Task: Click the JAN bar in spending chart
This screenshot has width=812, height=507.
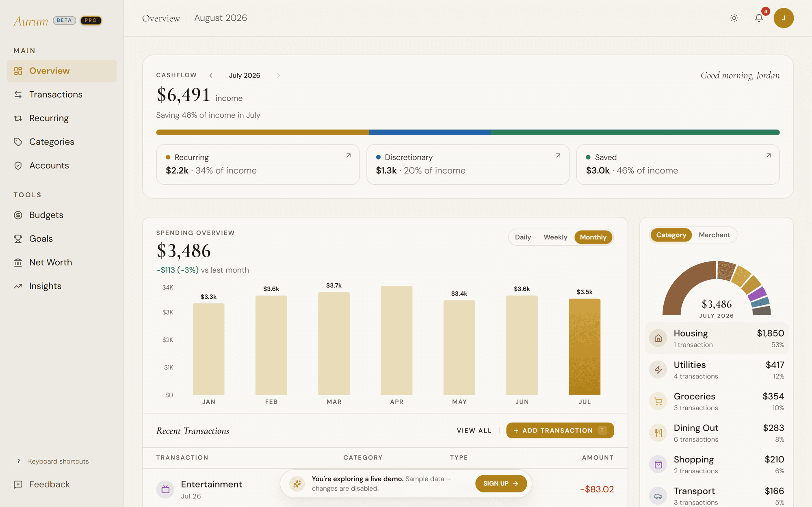Action: pos(208,349)
